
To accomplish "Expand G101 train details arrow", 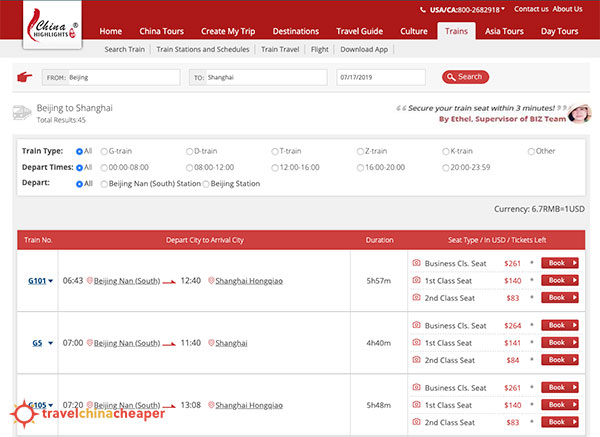I will [x=51, y=281].
